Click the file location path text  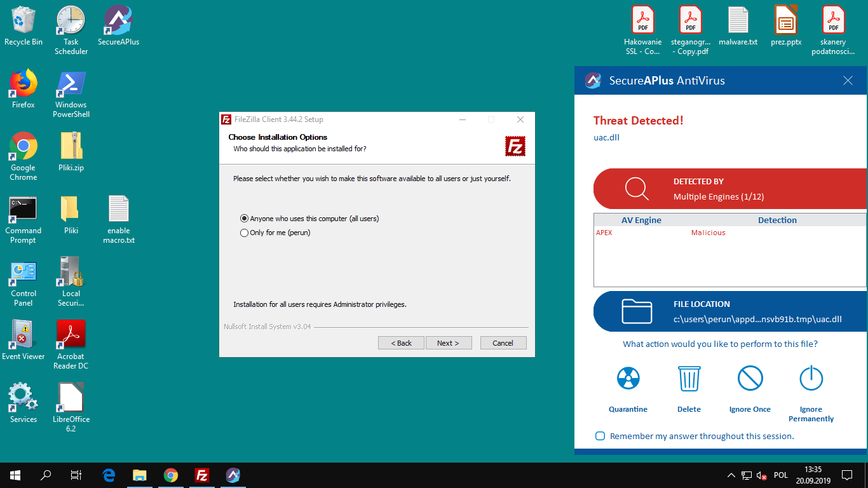click(757, 319)
